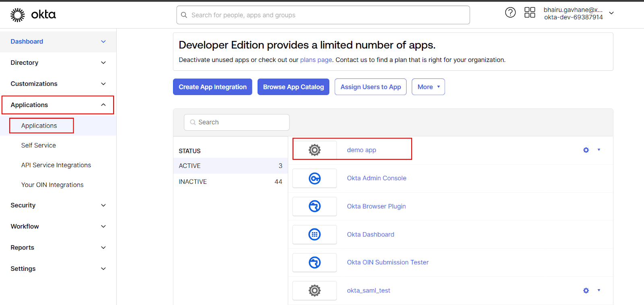Screen dimensions: 644x305
Task: Open the apps grid icon in header
Action: (x=530, y=12)
